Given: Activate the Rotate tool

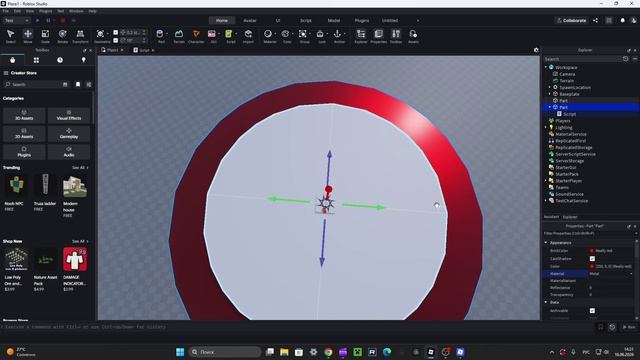Looking at the screenshot, I should 62,36.
